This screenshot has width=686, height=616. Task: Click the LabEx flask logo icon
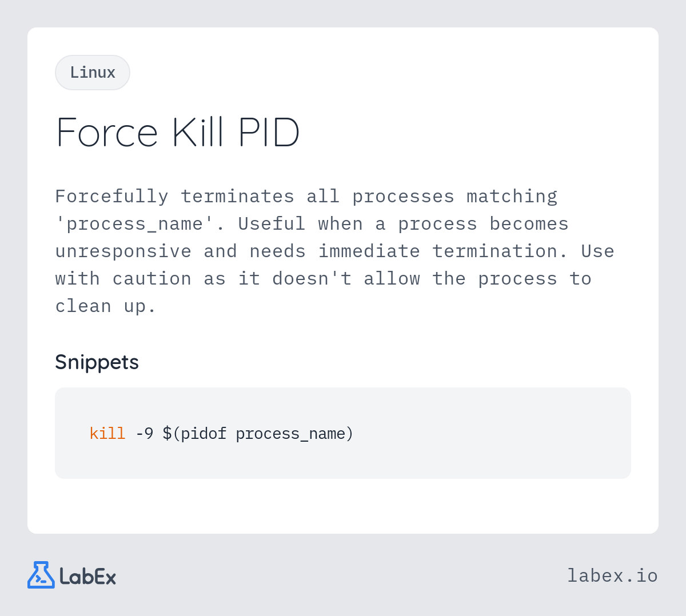click(x=41, y=575)
